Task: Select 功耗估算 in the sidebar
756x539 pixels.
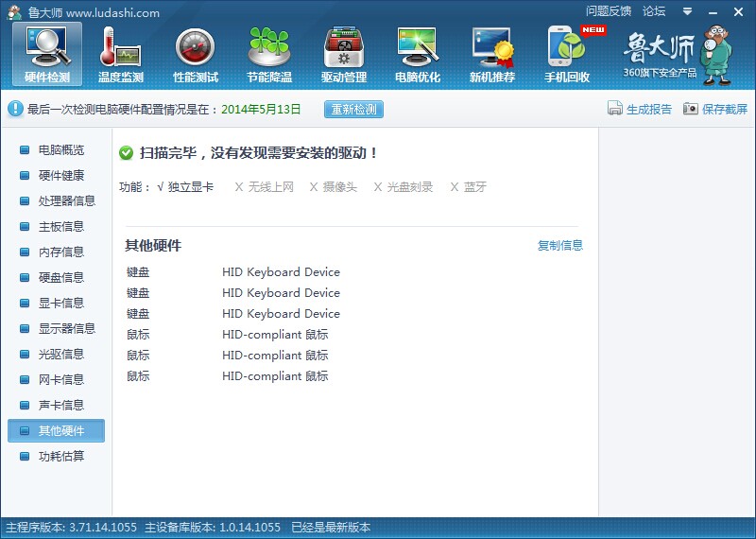Action: pyautogui.click(x=56, y=456)
